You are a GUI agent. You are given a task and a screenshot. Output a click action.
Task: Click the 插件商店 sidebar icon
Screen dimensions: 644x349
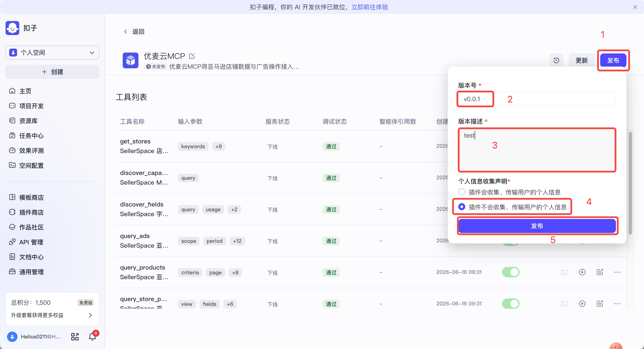coord(12,212)
